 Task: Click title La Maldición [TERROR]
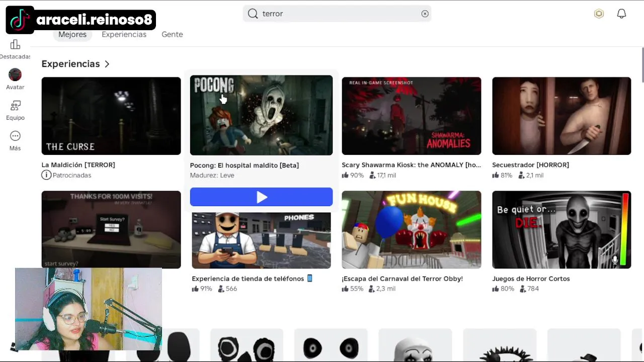[x=78, y=165]
